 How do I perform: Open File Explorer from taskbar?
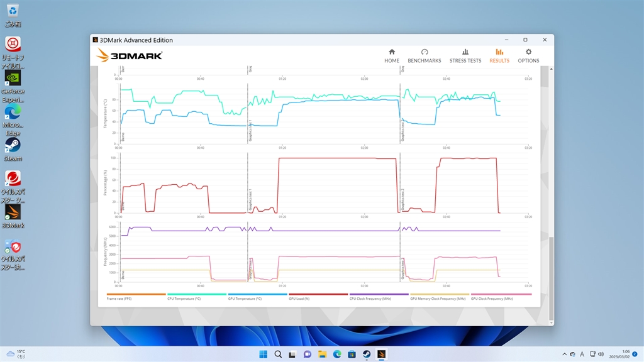322,354
